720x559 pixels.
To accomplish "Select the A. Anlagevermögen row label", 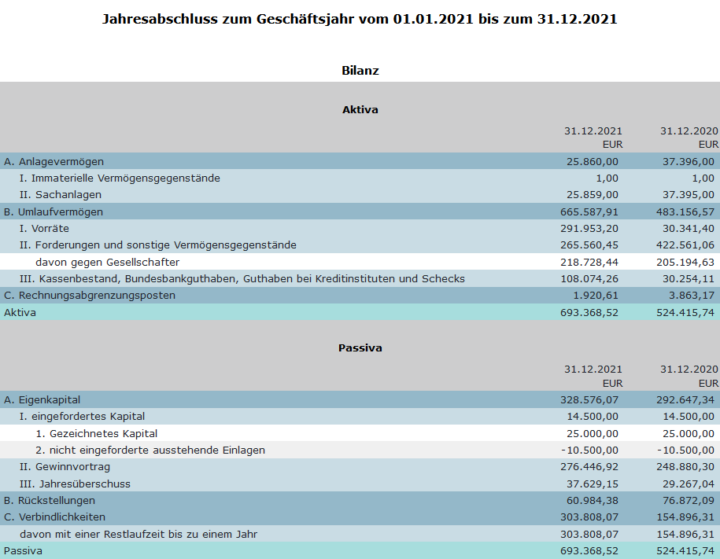I will coord(54,162).
